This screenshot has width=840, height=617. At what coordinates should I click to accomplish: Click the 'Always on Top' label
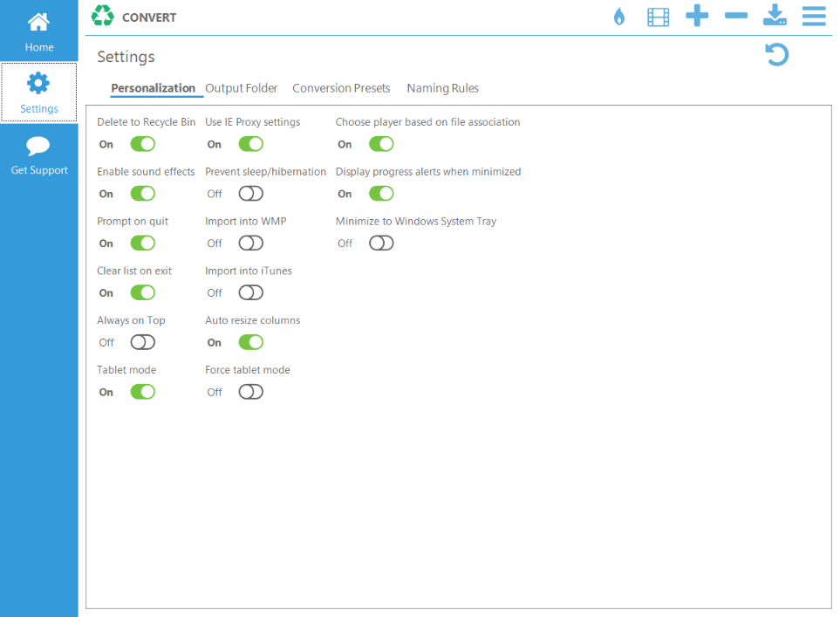coord(131,320)
